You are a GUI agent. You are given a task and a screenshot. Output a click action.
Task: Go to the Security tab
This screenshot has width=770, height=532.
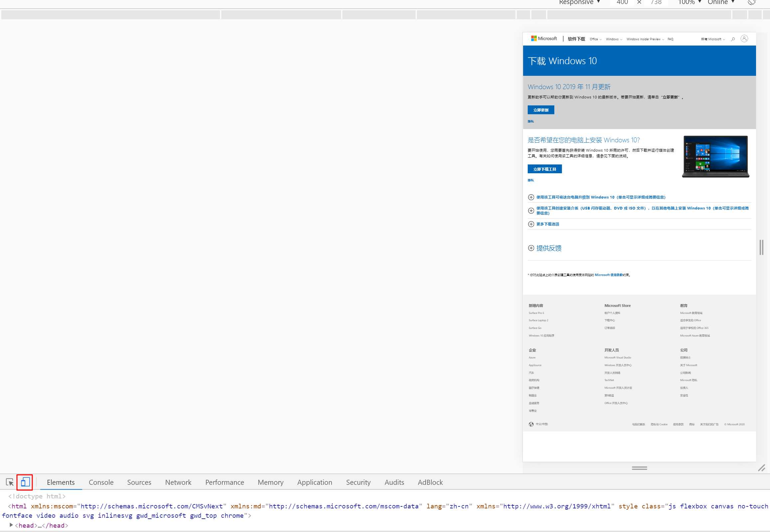tap(358, 482)
